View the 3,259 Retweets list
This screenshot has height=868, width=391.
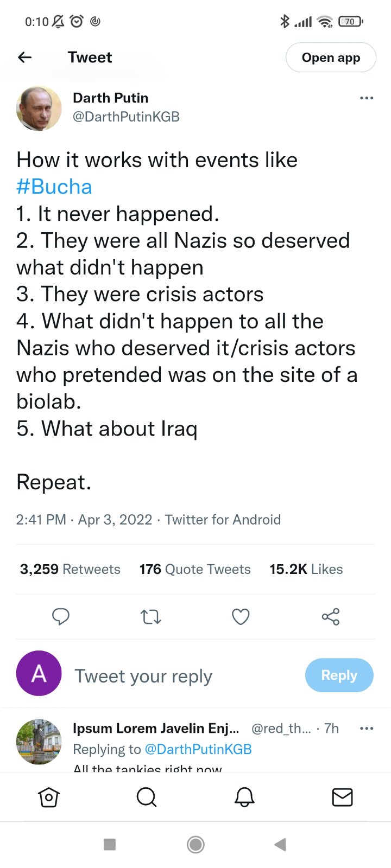point(70,569)
